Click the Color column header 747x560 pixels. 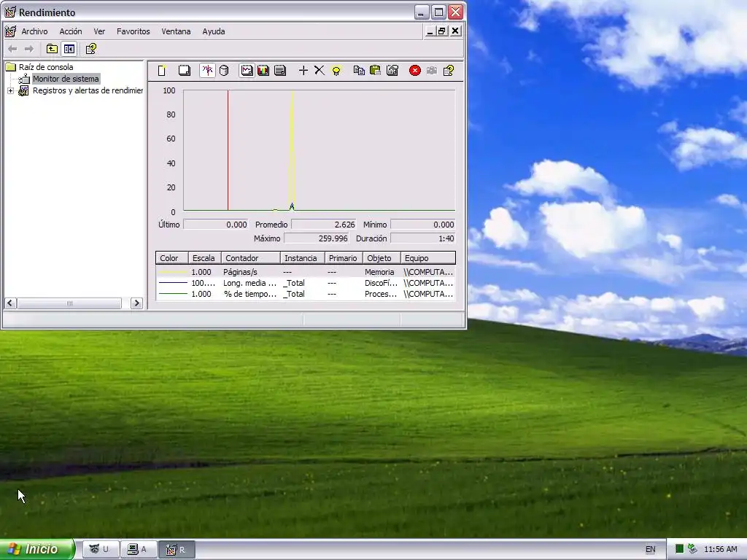tap(172, 258)
